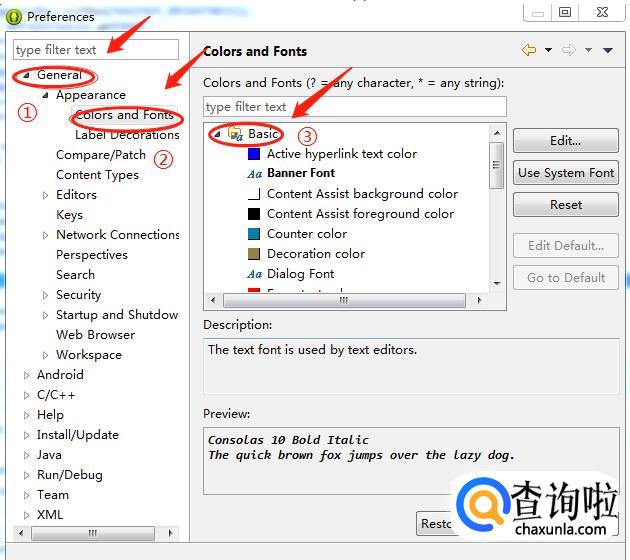Viewport: 630px width, 560px height.
Task: Select the Dialog Font 'Aa' icon
Action: coord(254,273)
